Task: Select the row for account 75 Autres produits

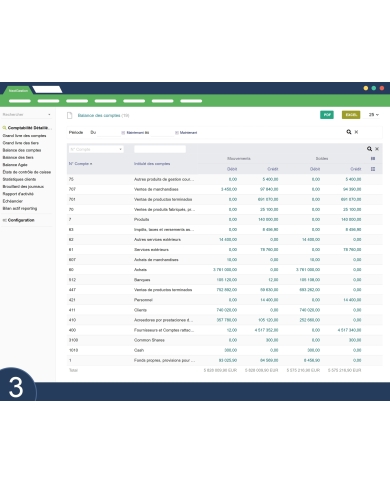Action: point(225,179)
